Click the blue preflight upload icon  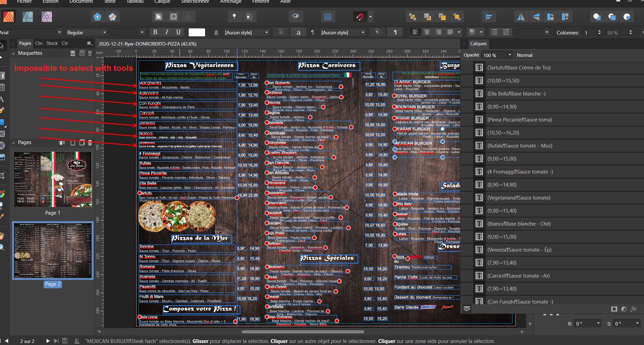(97, 16)
